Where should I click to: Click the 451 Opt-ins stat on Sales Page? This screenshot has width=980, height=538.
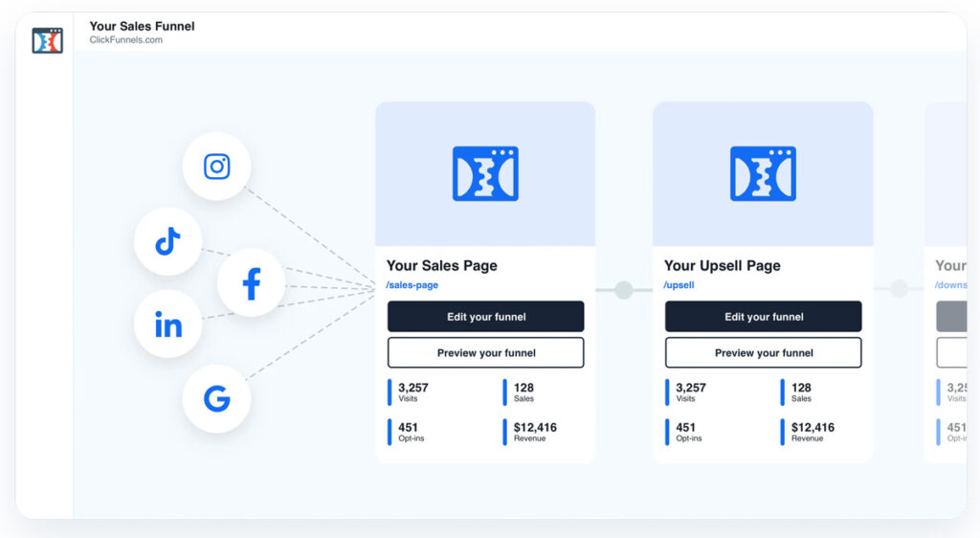[406, 433]
